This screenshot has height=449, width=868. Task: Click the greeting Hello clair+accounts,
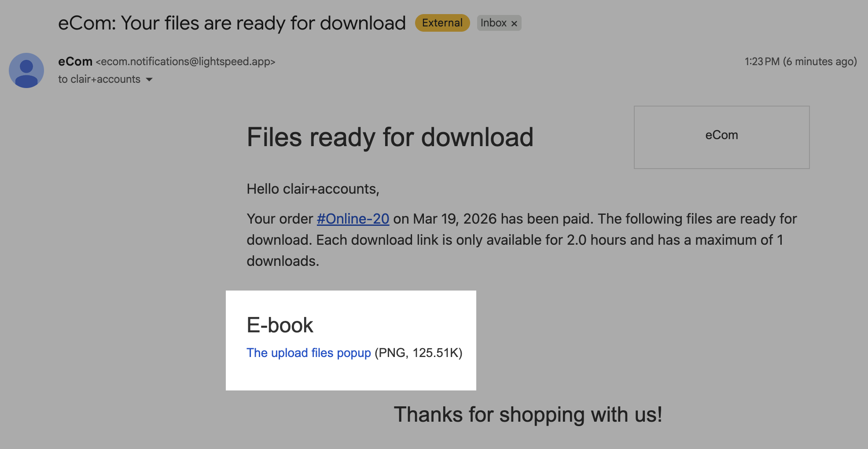(x=313, y=189)
